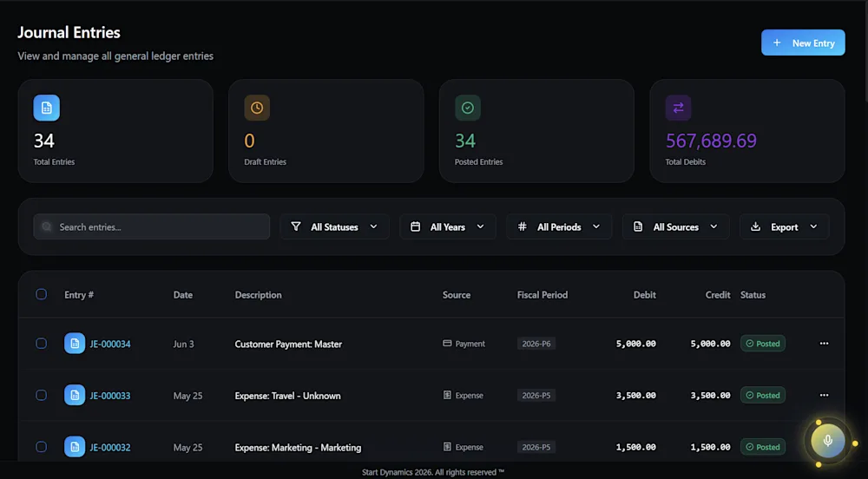
Task: Click the calendar icon in All Years
Action: pyautogui.click(x=415, y=226)
